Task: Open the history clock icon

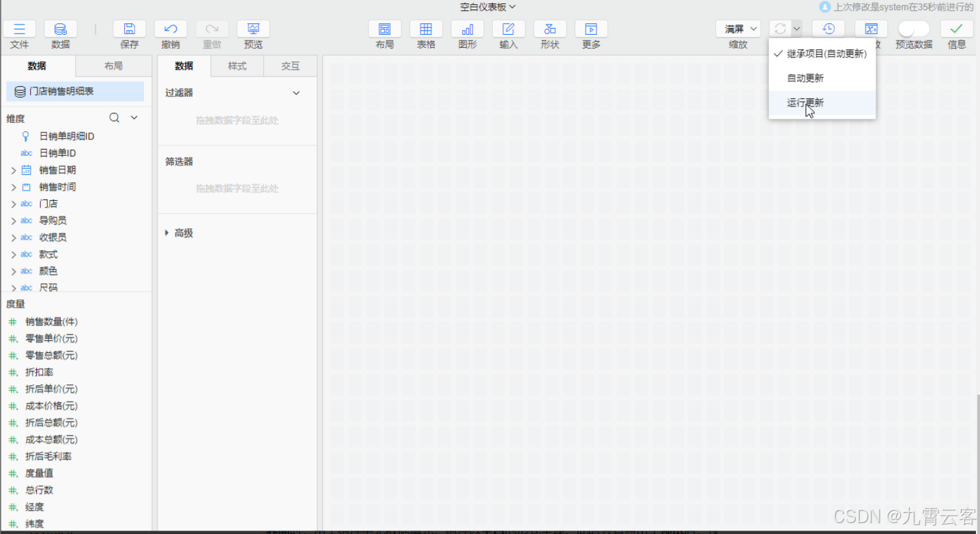Action: 828,29
